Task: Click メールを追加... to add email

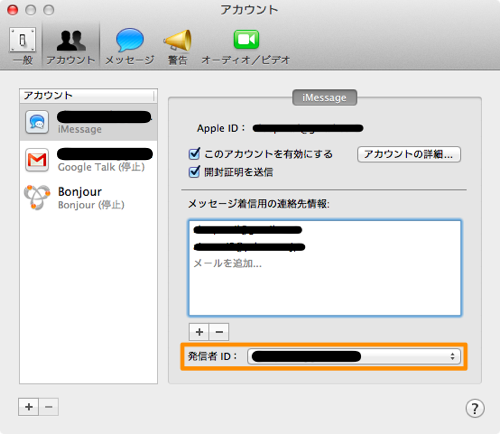Action: click(x=227, y=263)
